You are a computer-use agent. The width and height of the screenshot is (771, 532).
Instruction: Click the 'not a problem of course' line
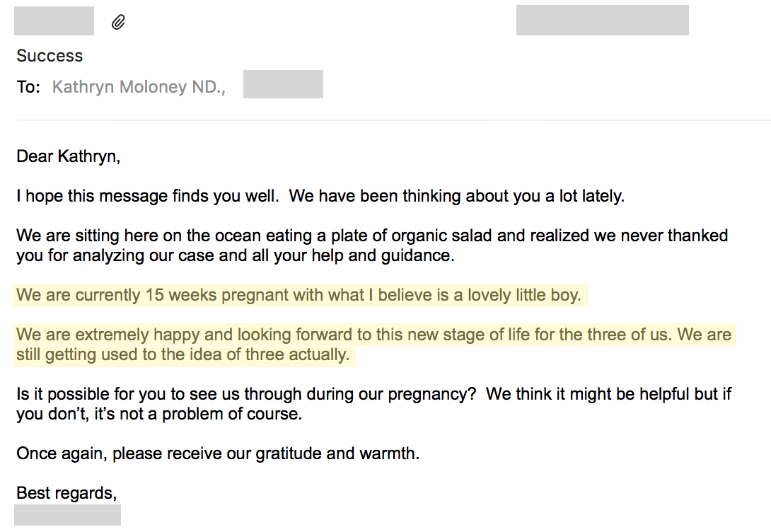click(x=159, y=414)
